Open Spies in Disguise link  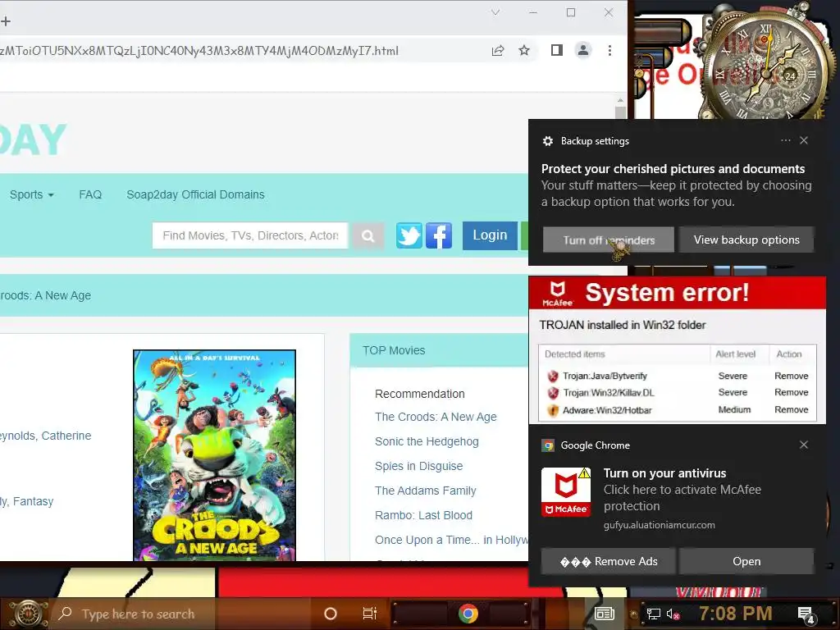(x=419, y=466)
